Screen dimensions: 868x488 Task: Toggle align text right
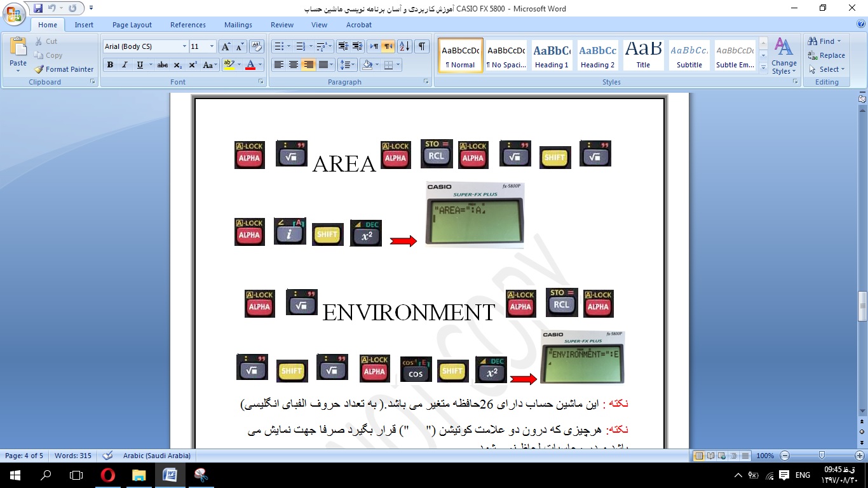(x=308, y=65)
